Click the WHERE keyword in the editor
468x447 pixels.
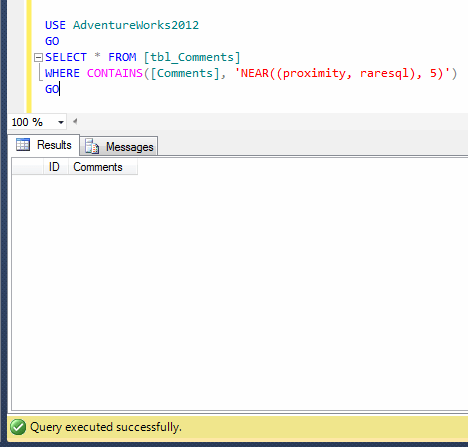tap(62, 73)
